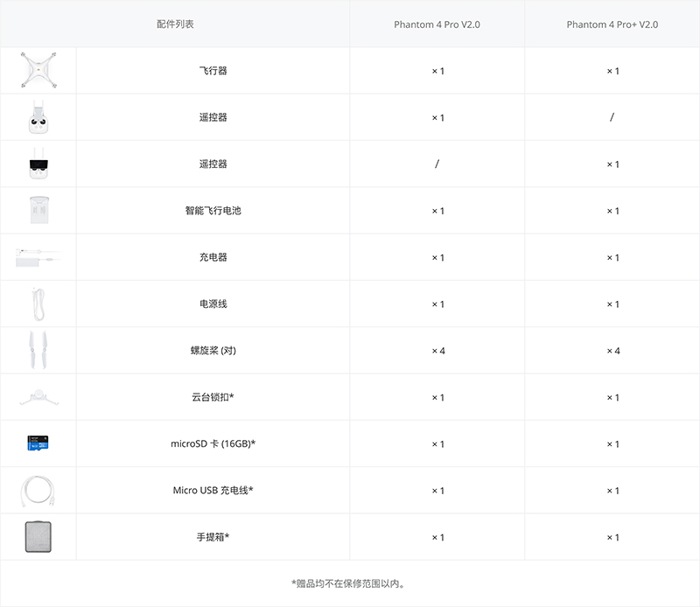The width and height of the screenshot is (700, 607).
Task: Click the microSD 卡 (16GB)* label
Action: point(213,444)
